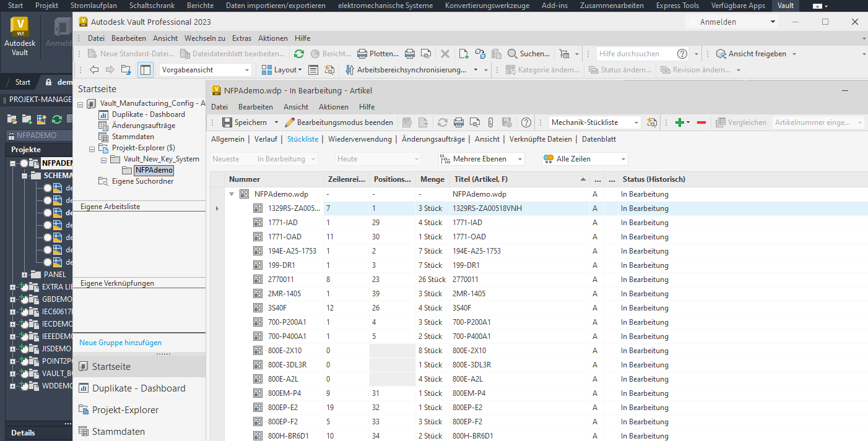868x441 pixels.
Task: Click the Plotten printer button
Action: tap(378, 54)
